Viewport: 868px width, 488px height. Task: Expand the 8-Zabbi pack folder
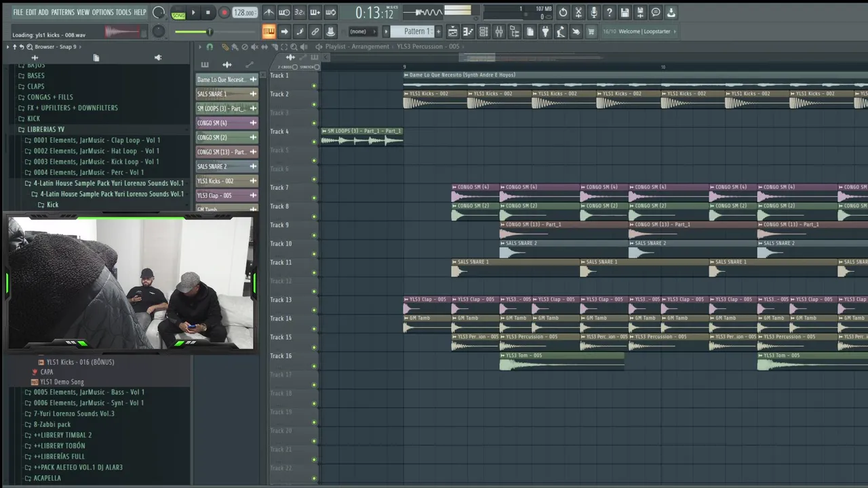pyautogui.click(x=52, y=424)
